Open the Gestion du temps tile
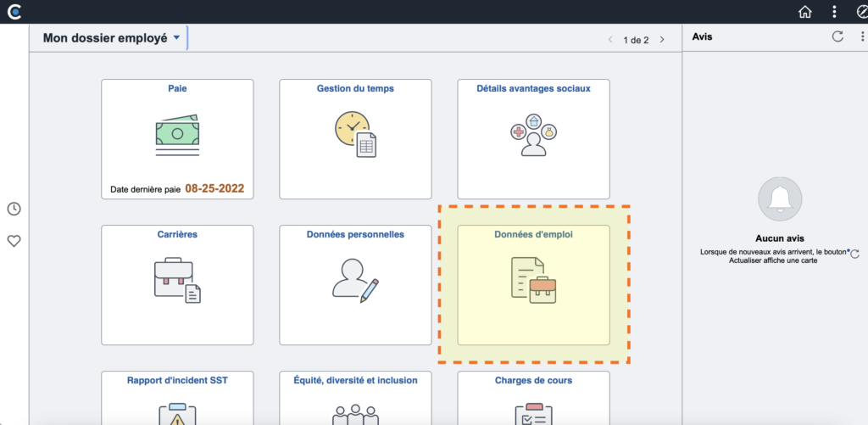868x425 pixels. coord(355,139)
